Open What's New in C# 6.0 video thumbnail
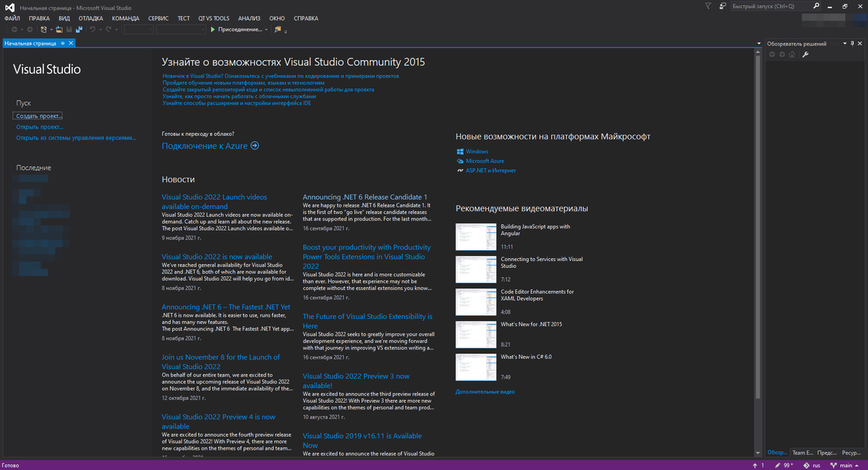 tap(475, 367)
